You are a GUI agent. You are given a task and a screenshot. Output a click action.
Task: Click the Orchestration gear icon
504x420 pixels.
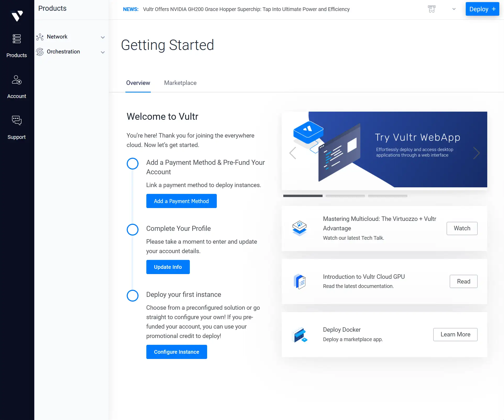40,52
